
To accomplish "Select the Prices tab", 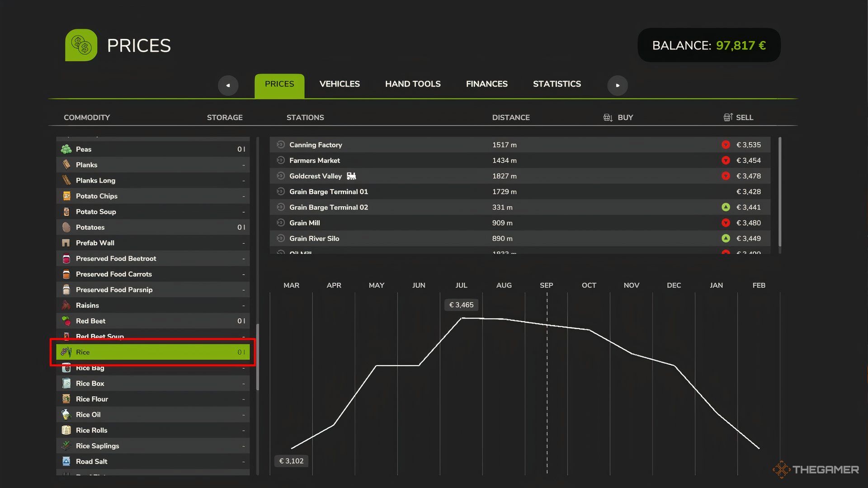I will [279, 86].
